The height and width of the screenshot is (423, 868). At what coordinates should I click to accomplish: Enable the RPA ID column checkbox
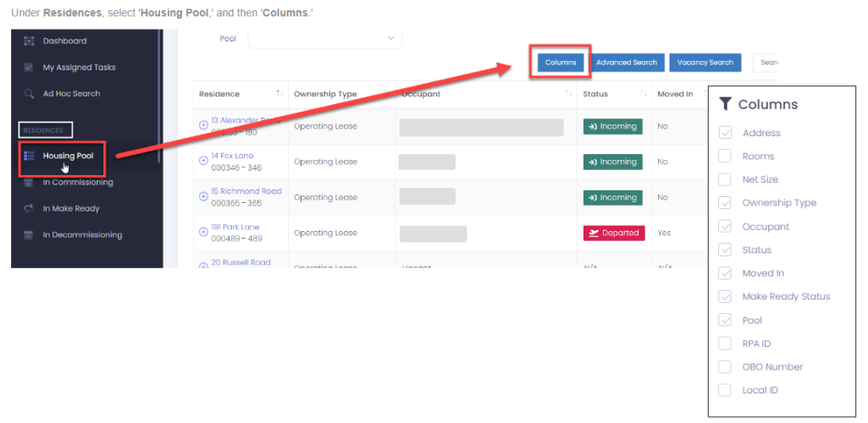coord(725,343)
